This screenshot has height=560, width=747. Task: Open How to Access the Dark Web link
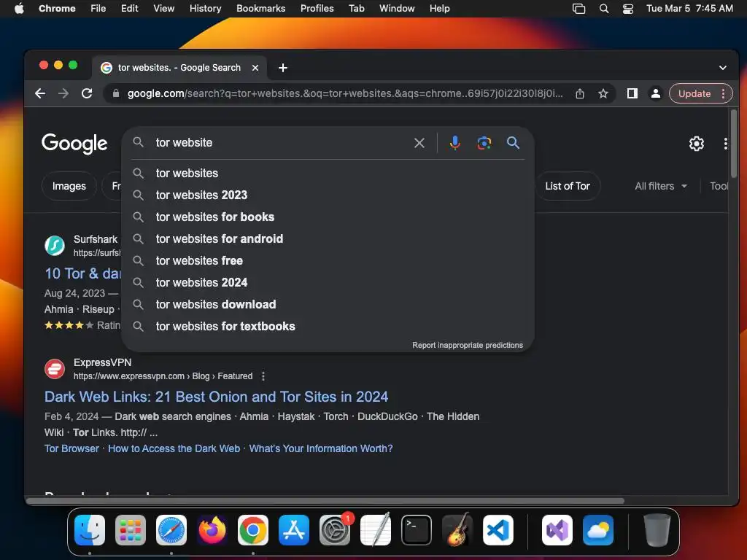pyautogui.click(x=174, y=448)
